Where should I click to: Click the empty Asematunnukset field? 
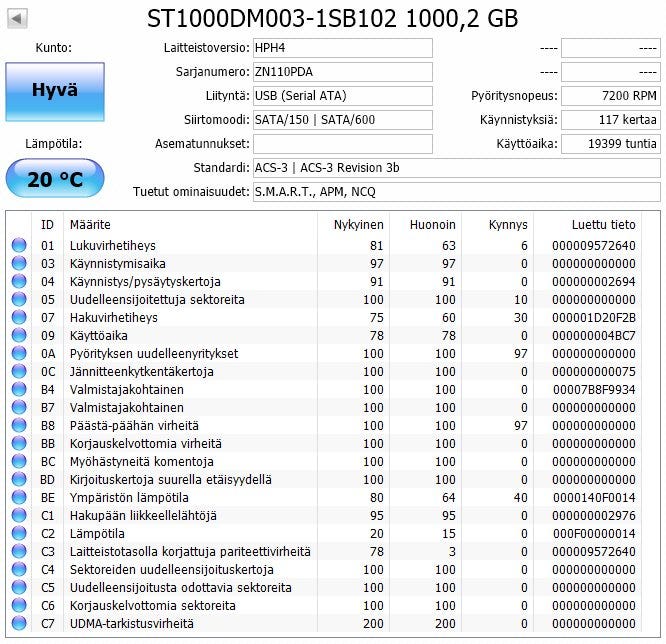pos(343,144)
